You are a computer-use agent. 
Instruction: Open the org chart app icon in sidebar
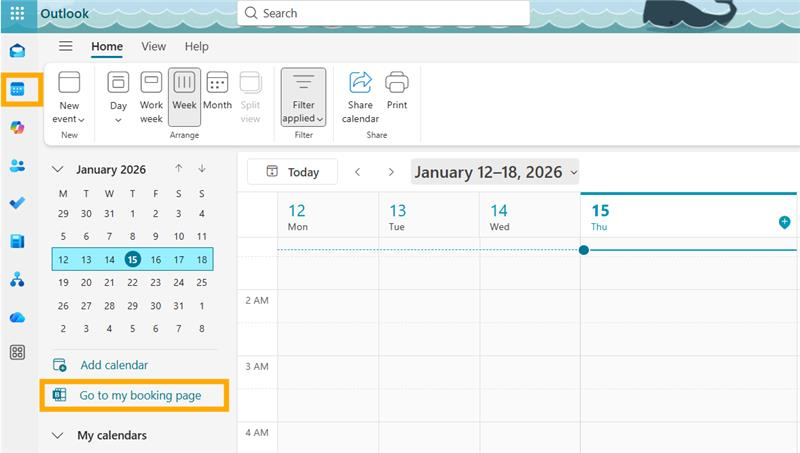tap(17, 280)
